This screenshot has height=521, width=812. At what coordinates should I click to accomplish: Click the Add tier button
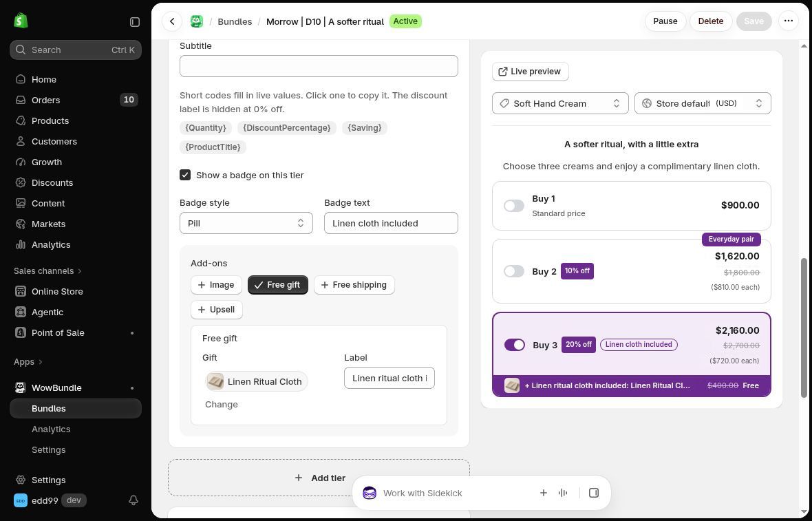point(319,478)
